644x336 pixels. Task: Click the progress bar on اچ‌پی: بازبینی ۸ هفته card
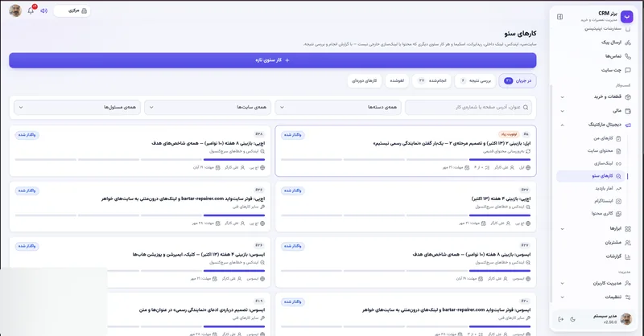[x=140, y=160]
